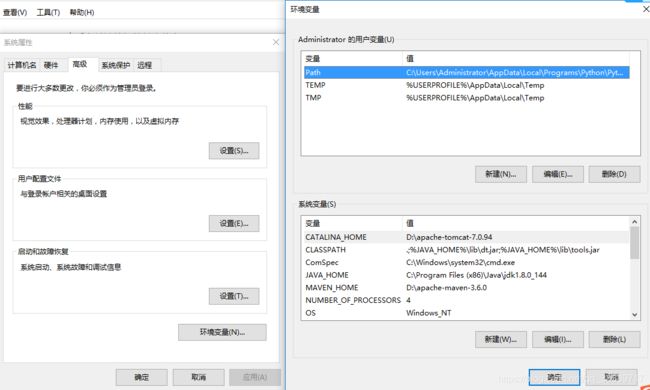Select the 高级 tab
Image resolution: width=650 pixels, height=390 pixels.
click(x=80, y=64)
